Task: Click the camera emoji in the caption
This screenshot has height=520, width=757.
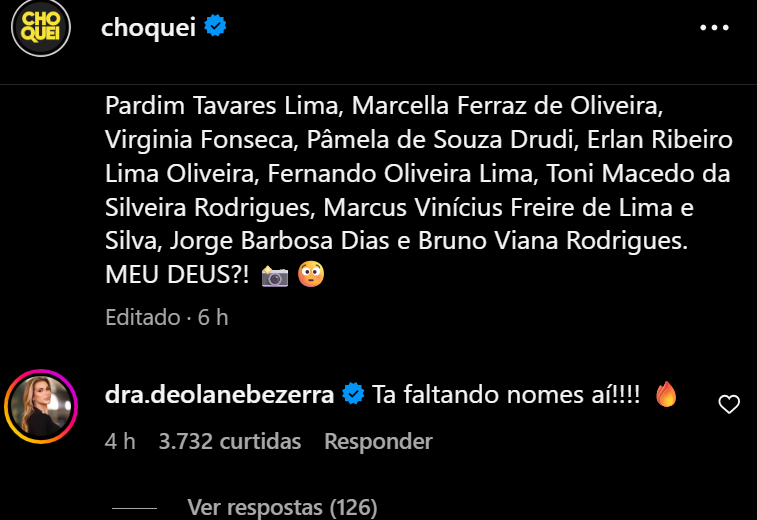Action: pyautogui.click(x=275, y=276)
